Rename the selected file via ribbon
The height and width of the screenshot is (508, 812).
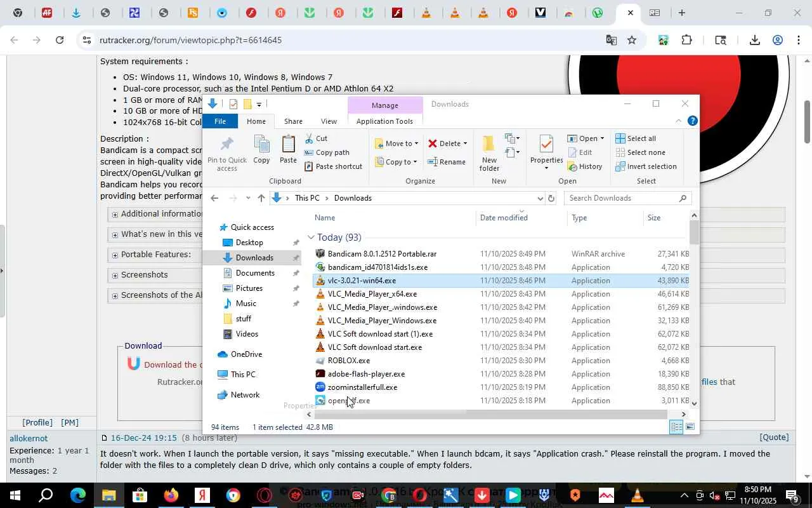click(x=447, y=162)
